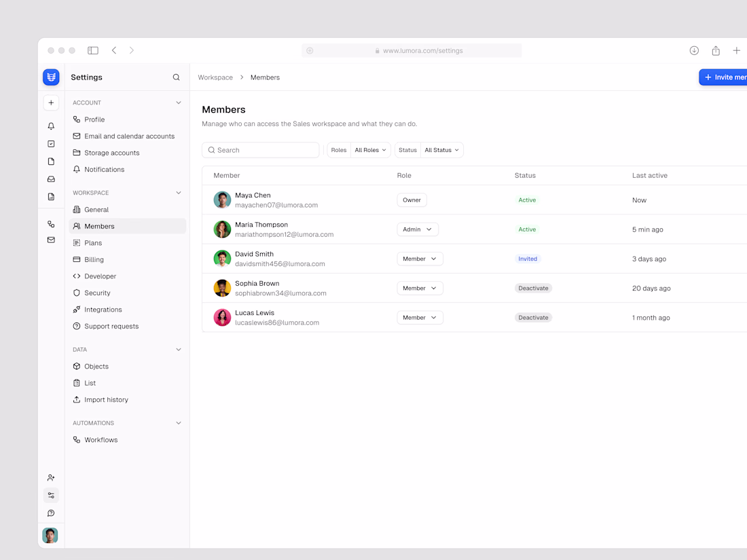
Task: Open the mail envelope icon in left rail
Action: [x=51, y=240]
